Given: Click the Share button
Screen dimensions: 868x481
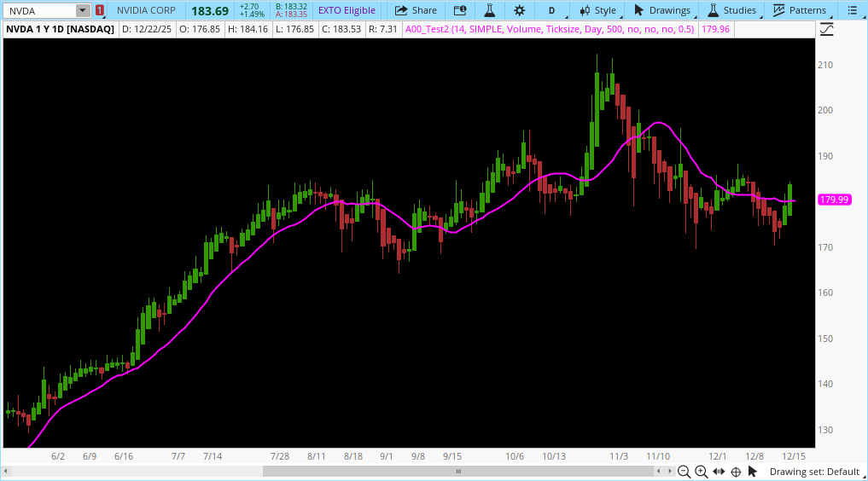Looking at the screenshot, I should click(416, 10).
